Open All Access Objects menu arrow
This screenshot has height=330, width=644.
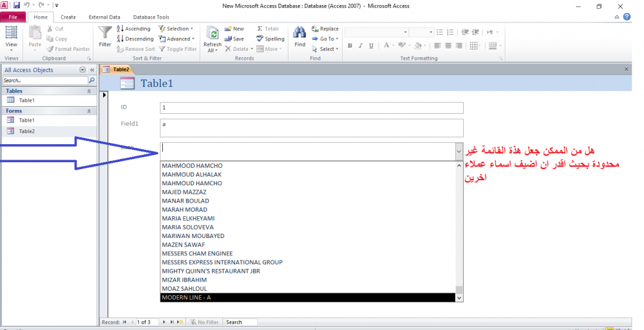(82, 69)
